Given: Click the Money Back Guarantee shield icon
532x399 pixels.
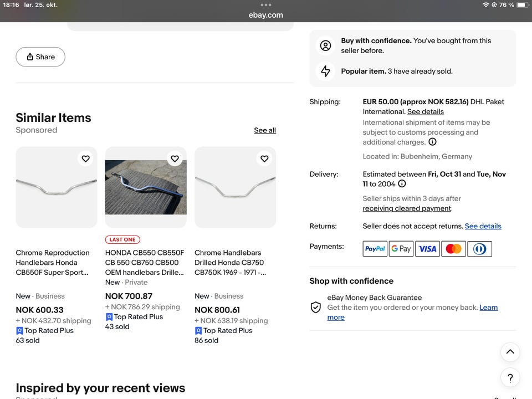Looking at the screenshot, I should [315, 308].
